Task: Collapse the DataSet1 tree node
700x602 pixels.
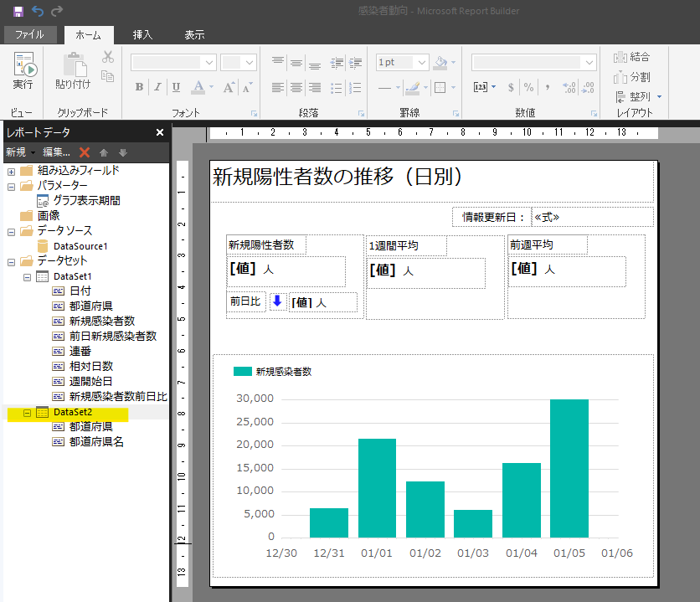Action: 26,276
